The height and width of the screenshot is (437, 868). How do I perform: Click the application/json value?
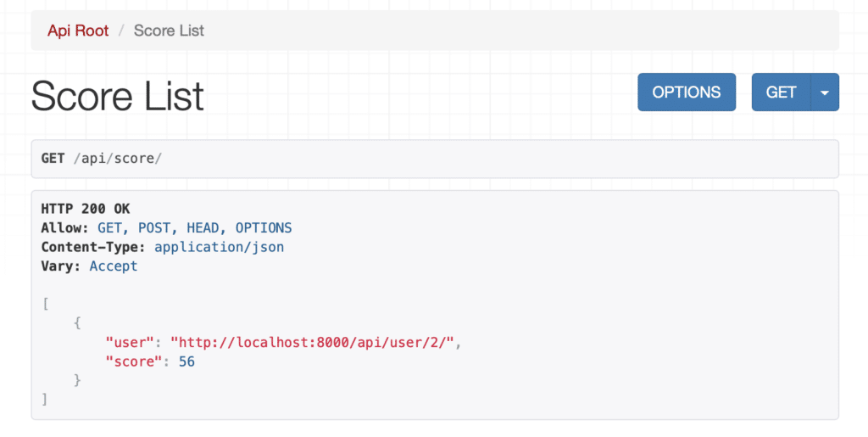pos(219,247)
